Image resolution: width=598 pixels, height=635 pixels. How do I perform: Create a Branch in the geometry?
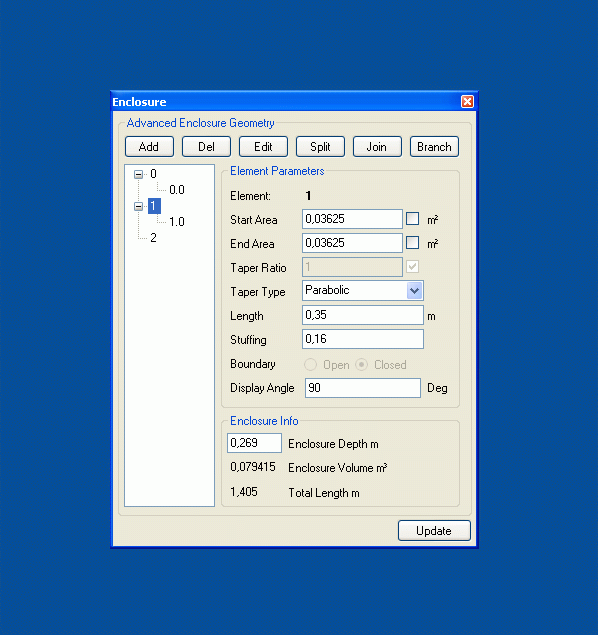pyautogui.click(x=434, y=147)
